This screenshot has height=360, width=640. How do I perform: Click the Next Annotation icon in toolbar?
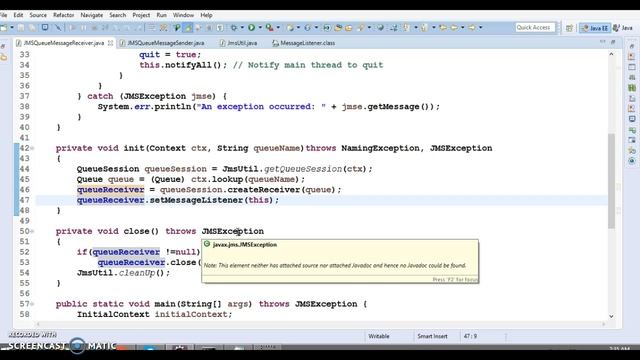pos(406,27)
